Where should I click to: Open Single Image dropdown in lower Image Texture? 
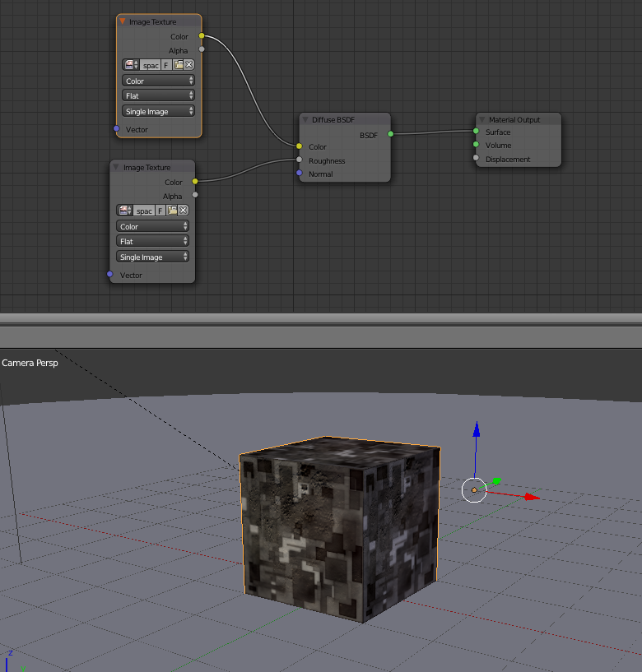tap(152, 257)
